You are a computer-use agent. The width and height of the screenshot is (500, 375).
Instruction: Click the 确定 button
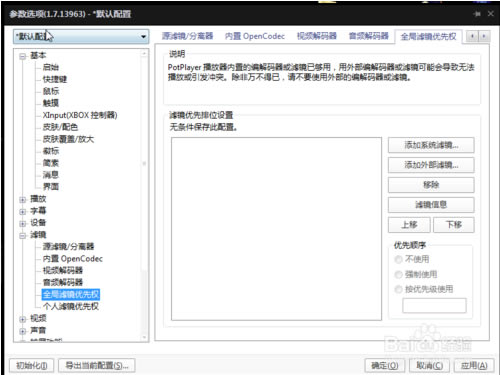click(x=385, y=366)
